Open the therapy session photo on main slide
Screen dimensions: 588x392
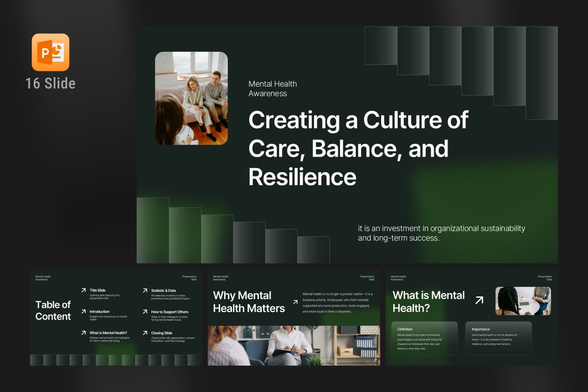[191, 99]
